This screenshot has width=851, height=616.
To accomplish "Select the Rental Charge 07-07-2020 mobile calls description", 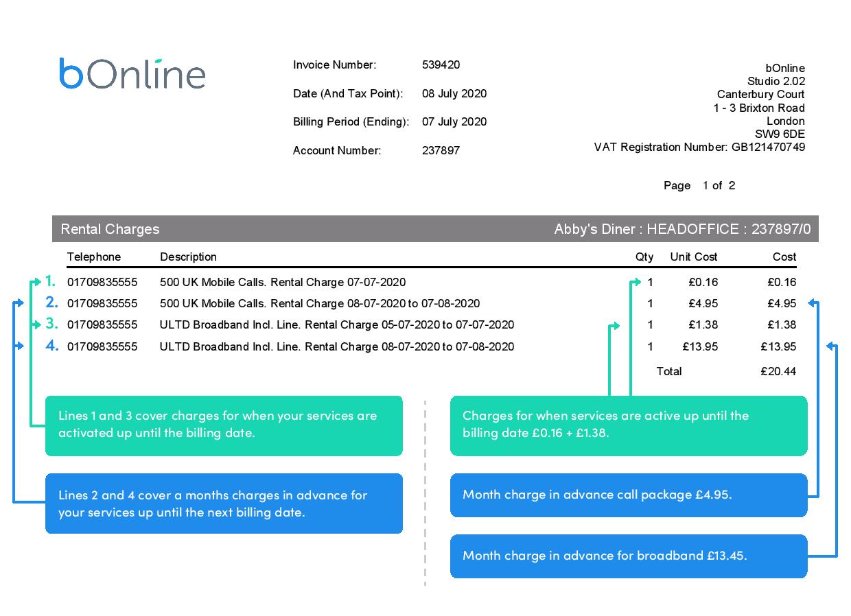I will pyautogui.click(x=283, y=282).
